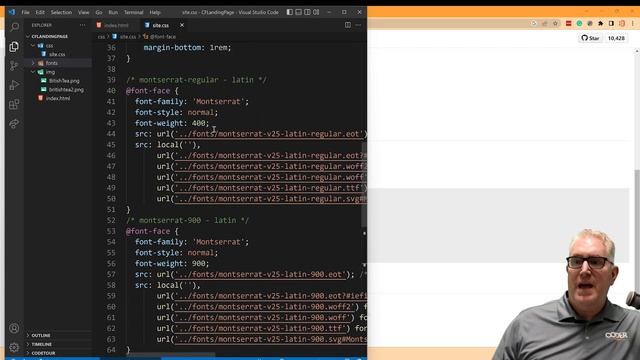Click the VS Code logo in the title bar

click(x=12, y=12)
